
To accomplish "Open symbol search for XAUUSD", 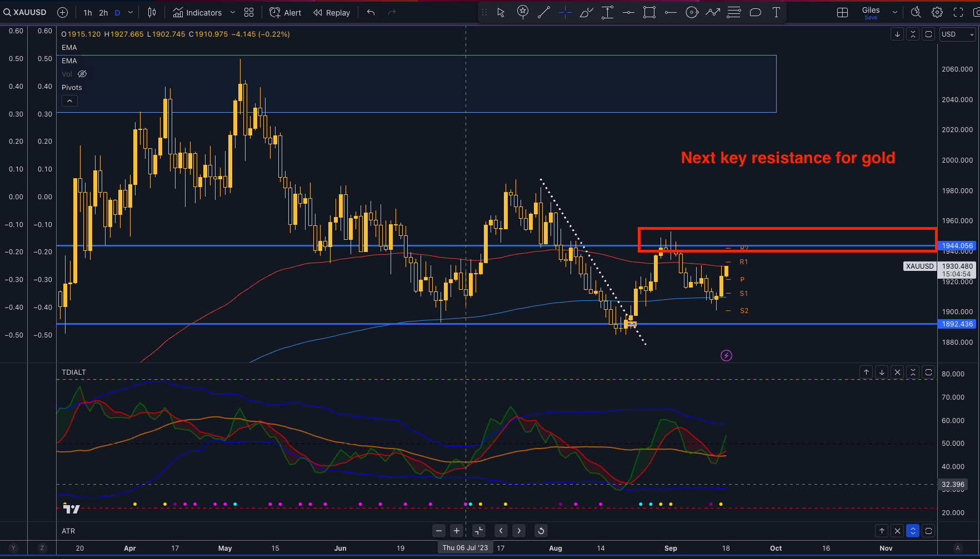I will pos(25,12).
